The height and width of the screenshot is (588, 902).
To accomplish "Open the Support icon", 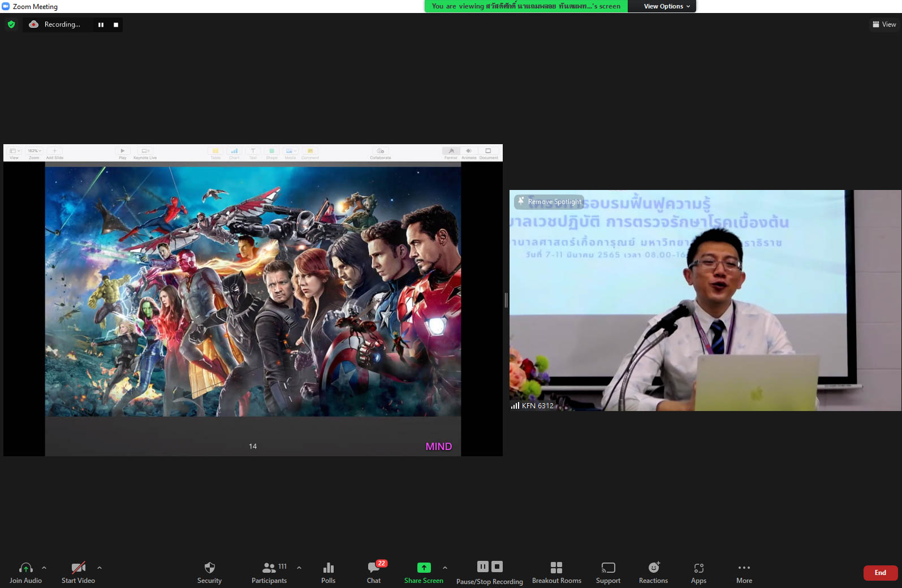I will coord(608,568).
